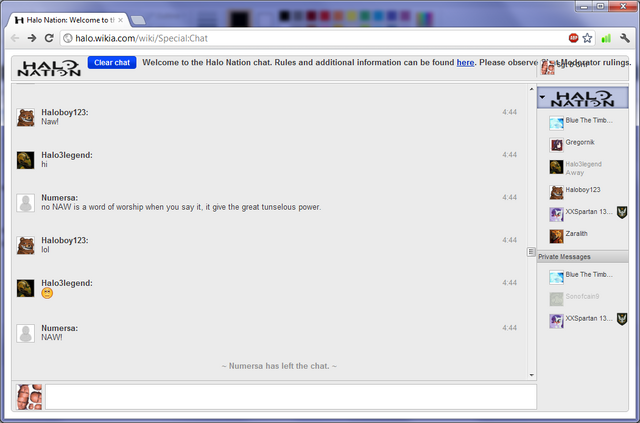Click the globe site icon in address bar
640x423 pixels.
tap(68, 38)
